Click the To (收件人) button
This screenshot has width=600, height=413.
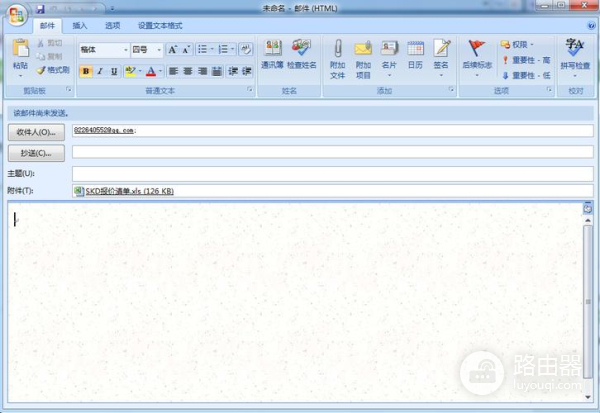[x=36, y=131]
